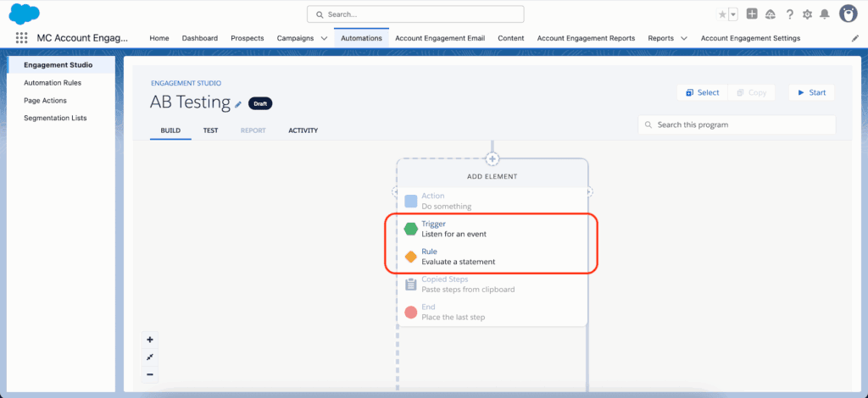Switch to the TEST tab
This screenshot has width=868, height=398.
210,130
